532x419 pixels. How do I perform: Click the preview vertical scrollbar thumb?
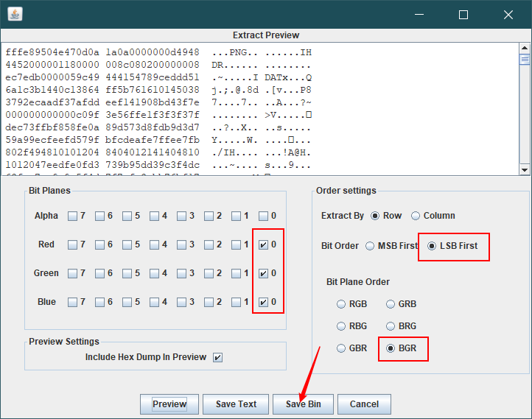click(x=525, y=60)
